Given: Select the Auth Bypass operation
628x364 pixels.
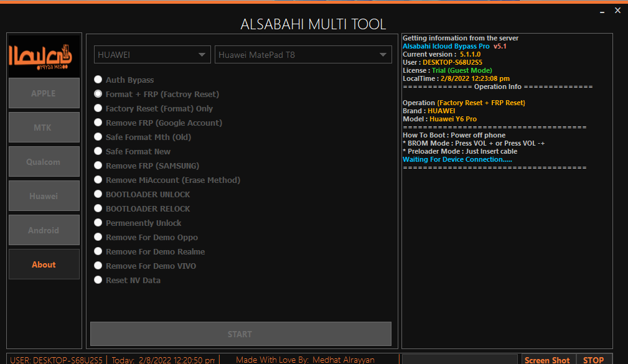Looking at the screenshot, I should 98,79.
